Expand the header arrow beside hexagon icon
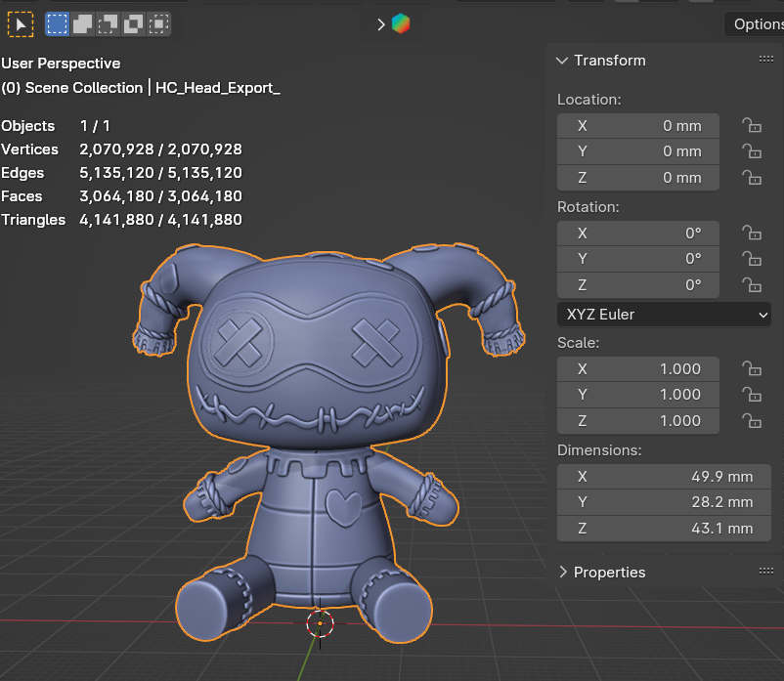 pyautogui.click(x=381, y=24)
